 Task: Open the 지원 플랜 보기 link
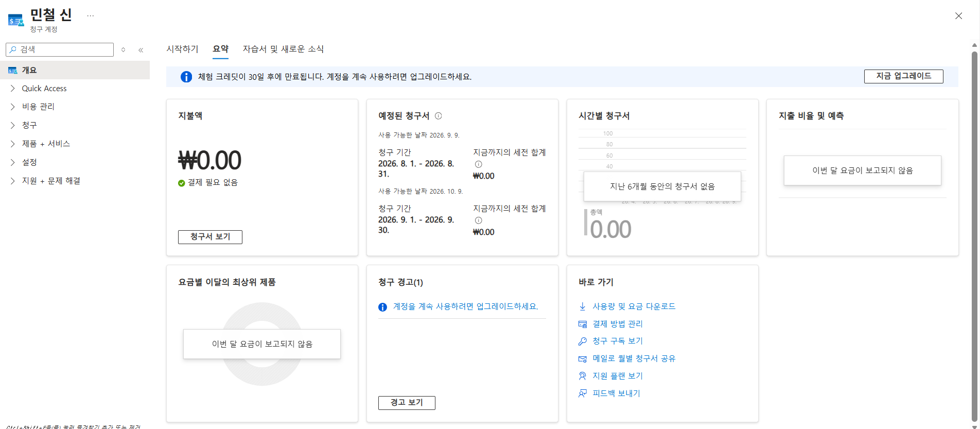tap(618, 376)
